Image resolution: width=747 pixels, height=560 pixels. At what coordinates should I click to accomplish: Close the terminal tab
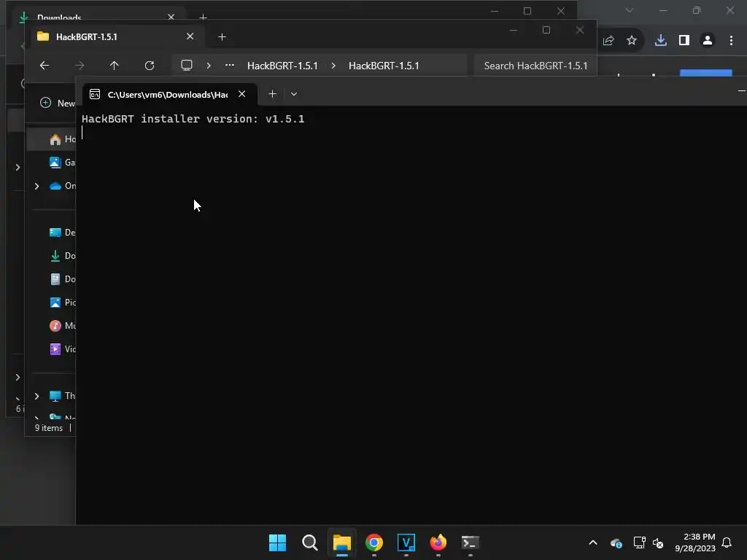pyautogui.click(x=242, y=94)
